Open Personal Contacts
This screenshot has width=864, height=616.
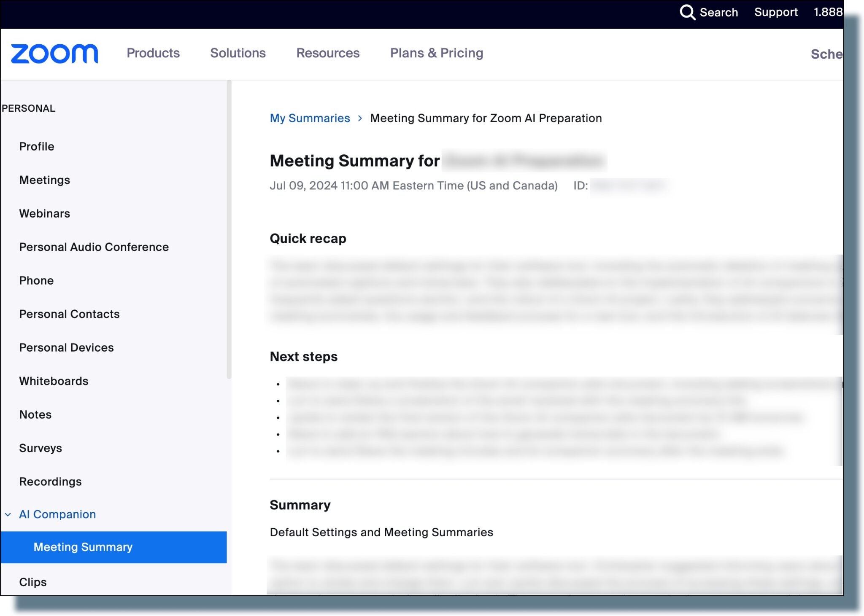coord(69,314)
